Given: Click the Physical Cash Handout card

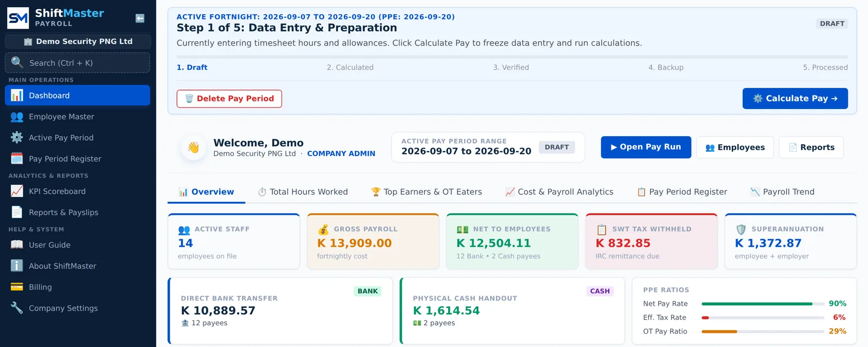Looking at the screenshot, I should (512, 311).
